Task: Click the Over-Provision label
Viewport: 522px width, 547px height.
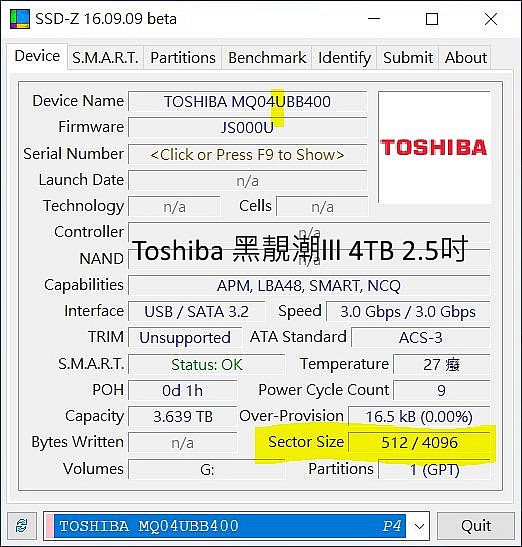Action: pyautogui.click(x=292, y=415)
